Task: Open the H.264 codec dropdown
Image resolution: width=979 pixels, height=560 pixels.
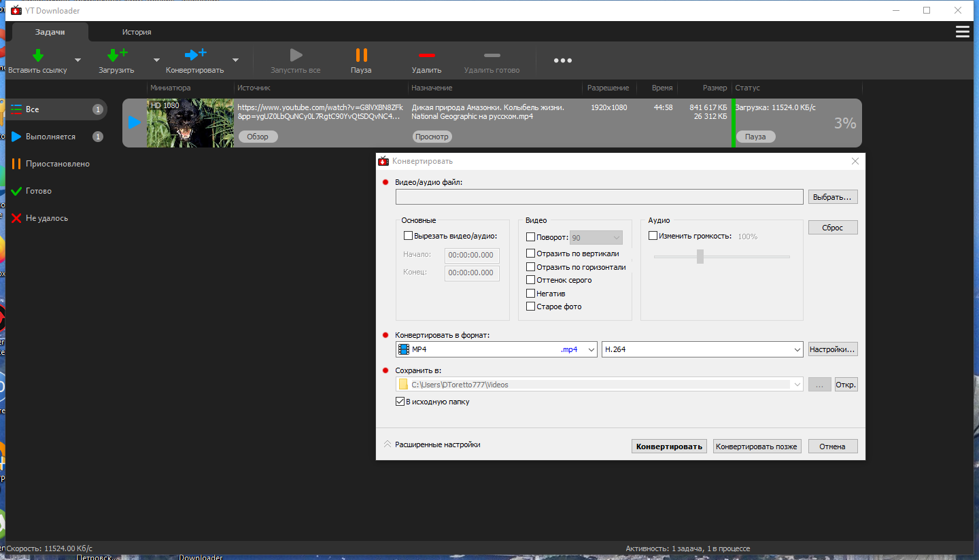Action: (x=702, y=349)
